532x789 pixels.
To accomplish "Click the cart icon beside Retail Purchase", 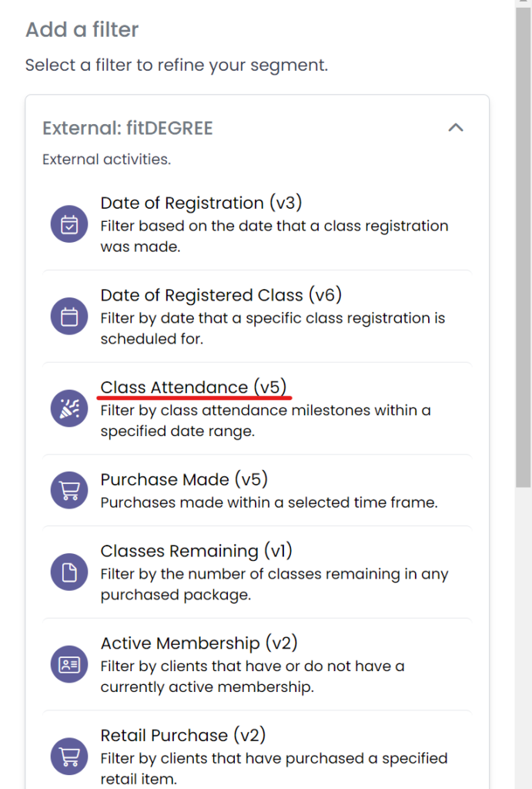I will point(69,757).
